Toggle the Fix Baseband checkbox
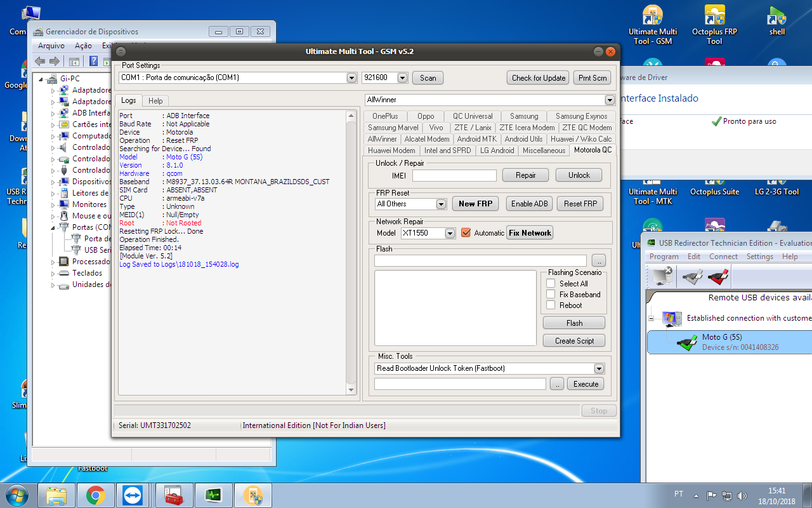 click(551, 295)
